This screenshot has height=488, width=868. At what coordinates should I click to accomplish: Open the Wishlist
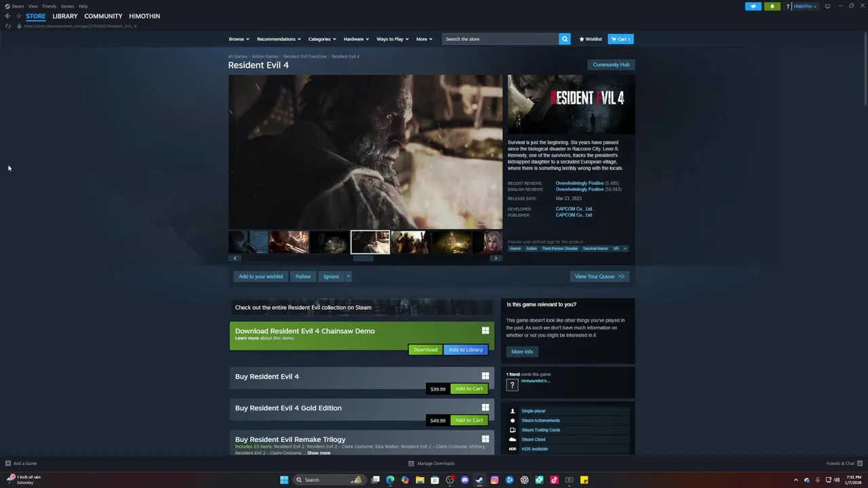click(x=591, y=39)
